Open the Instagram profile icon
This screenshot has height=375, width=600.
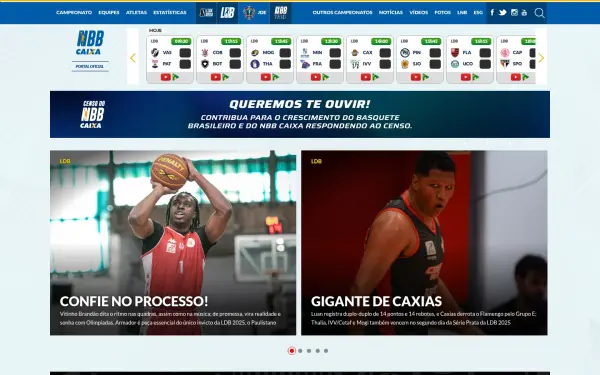tap(514, 13)
